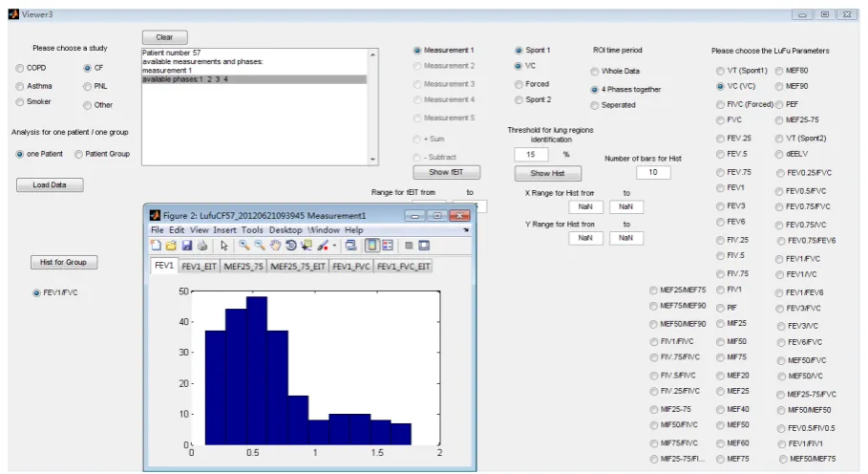Open the brush color dropdown arrow
Image resolution: width=868 pixels, height=474 pixels.
click(334, 246)
